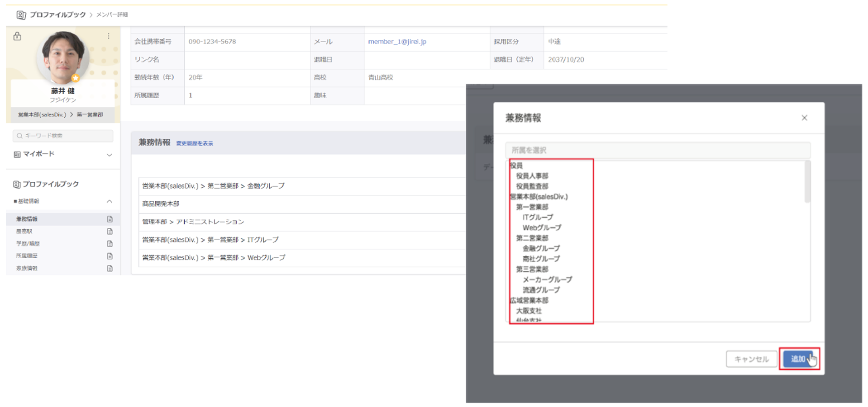Select 所属履歴 in the sidebar menu
The height and width of the screenshot is (407, 868).
tap(27, 256)
